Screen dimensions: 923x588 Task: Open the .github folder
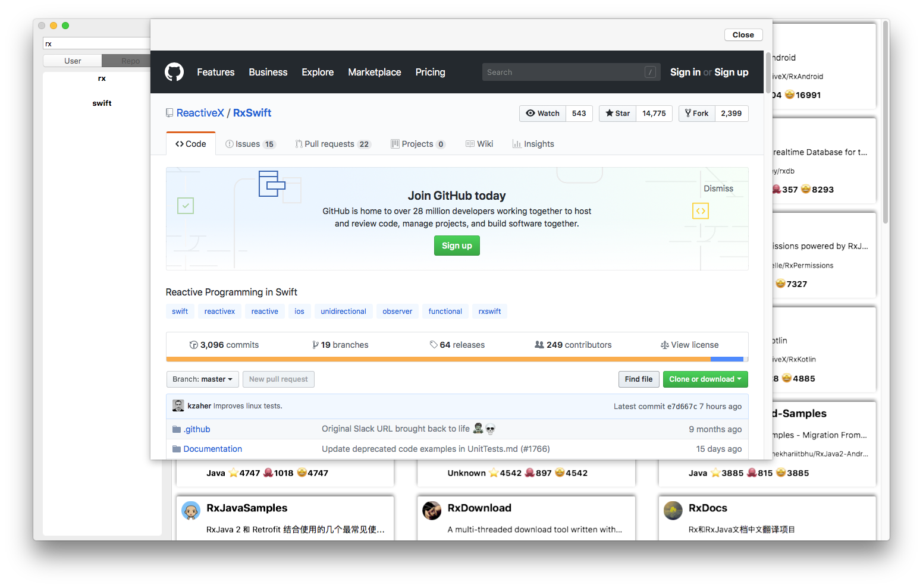(x=197, y=429)
